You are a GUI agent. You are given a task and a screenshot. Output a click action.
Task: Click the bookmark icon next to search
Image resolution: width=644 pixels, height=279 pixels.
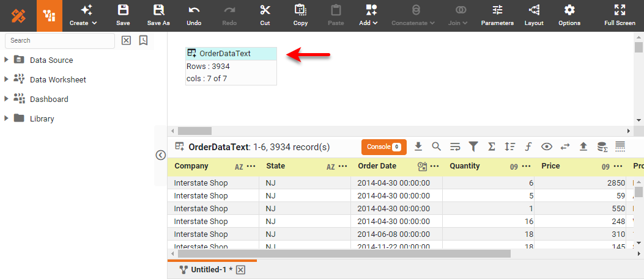coord(143,40)
